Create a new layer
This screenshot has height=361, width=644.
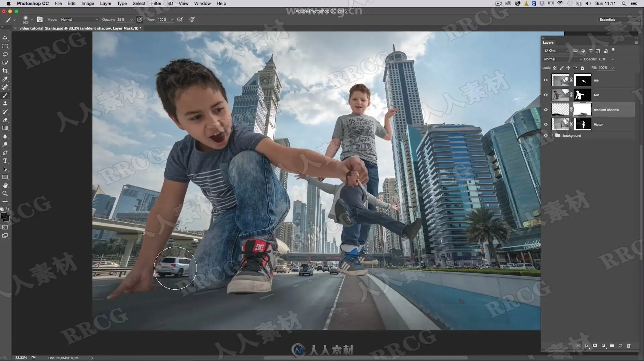click(620, 346)
